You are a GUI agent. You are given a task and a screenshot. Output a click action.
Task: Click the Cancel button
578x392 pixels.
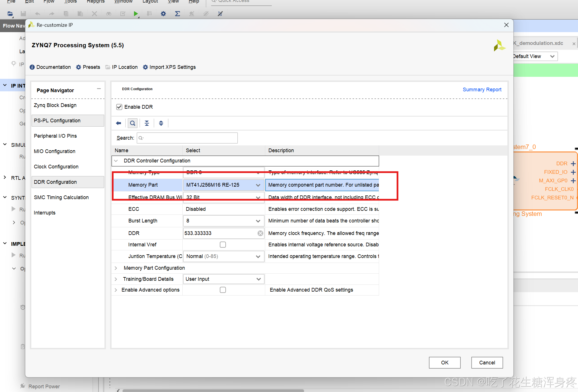coord(487,363)
